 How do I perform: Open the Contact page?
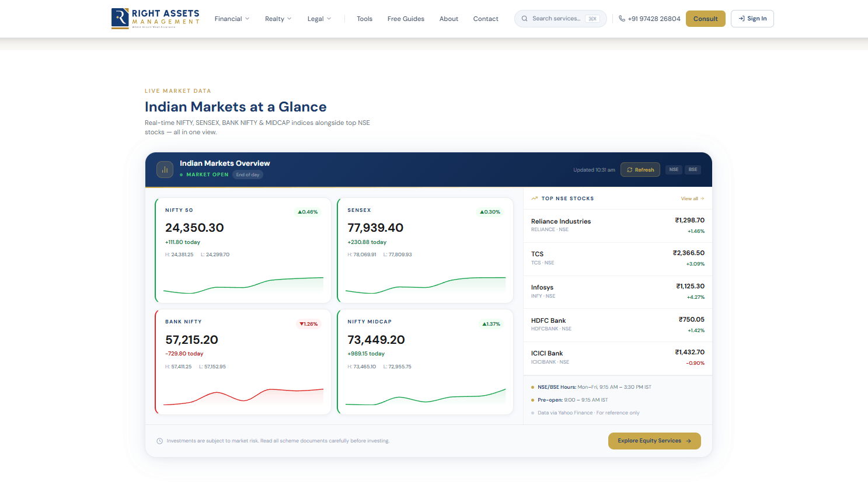(x=486, y=19)
